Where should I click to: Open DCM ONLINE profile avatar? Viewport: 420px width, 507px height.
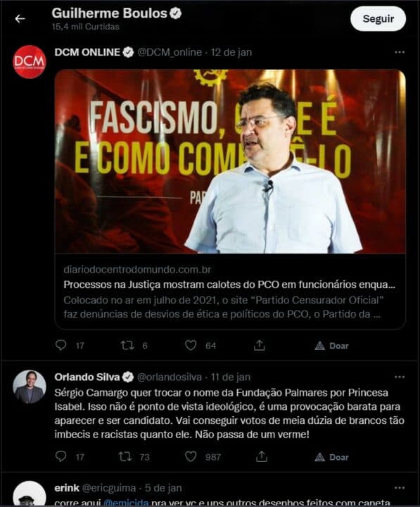click(30, 62)
